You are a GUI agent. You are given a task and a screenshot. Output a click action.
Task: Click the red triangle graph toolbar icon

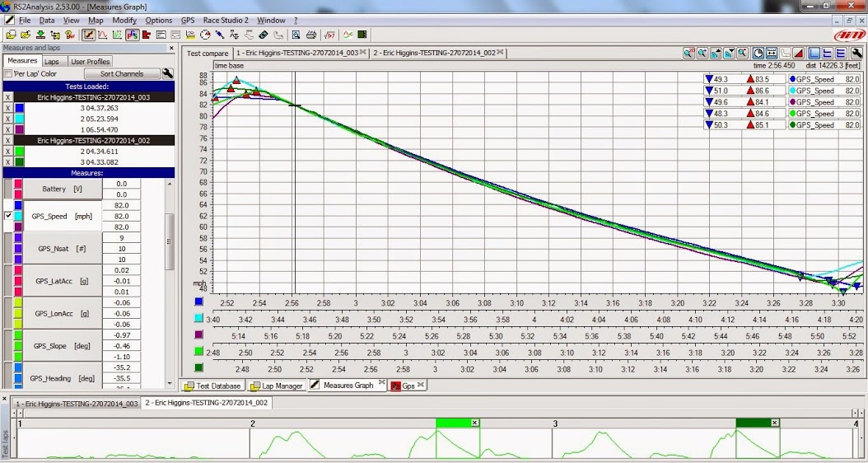tap(797, 53)
